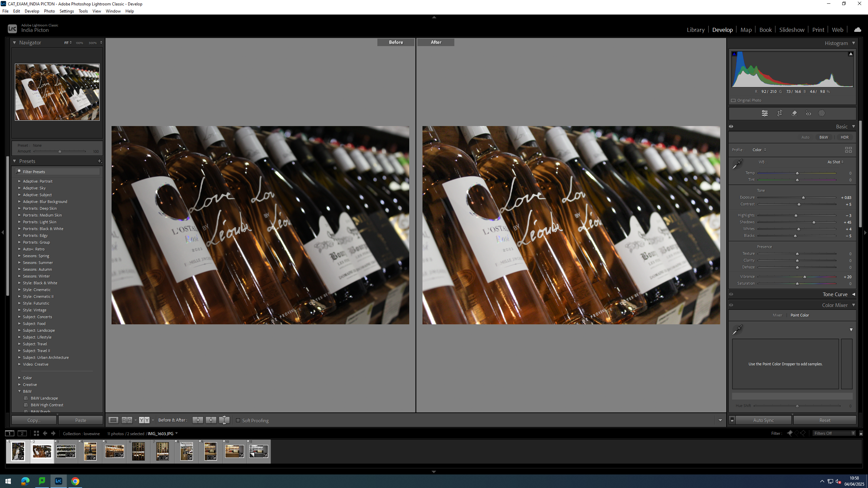Collapse the Presets panel
Image resolution: width=868 pixels, height=488 pixels.
click(x=14, y=161)
